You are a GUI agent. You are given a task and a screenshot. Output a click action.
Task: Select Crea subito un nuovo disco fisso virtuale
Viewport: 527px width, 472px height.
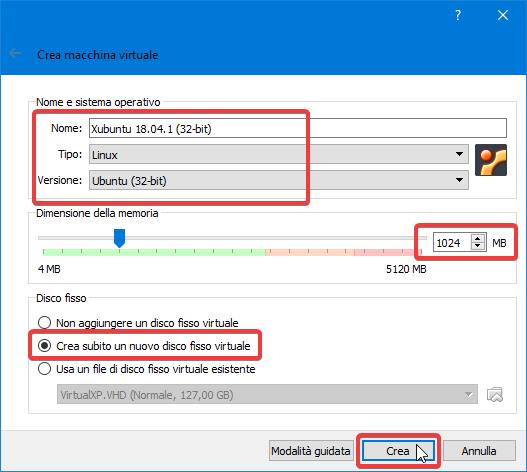[x=144, y=346]
